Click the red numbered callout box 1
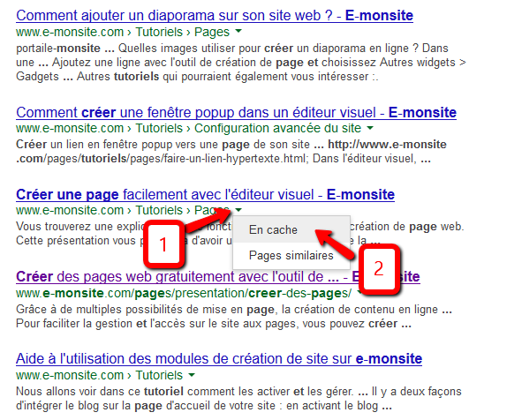 (x=163, y=244)
